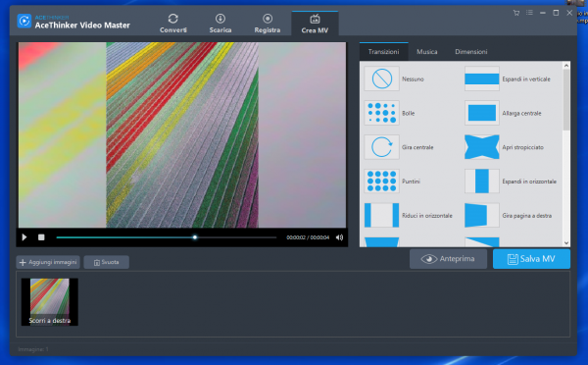Click the Bolle label text

pyautogui.click(x=409, y=114)
